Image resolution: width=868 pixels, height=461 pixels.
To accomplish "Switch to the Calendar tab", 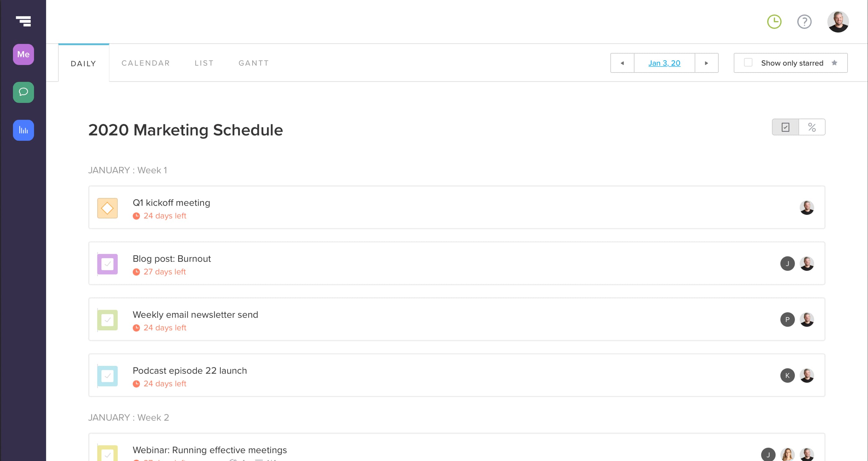I will [146, 63].
